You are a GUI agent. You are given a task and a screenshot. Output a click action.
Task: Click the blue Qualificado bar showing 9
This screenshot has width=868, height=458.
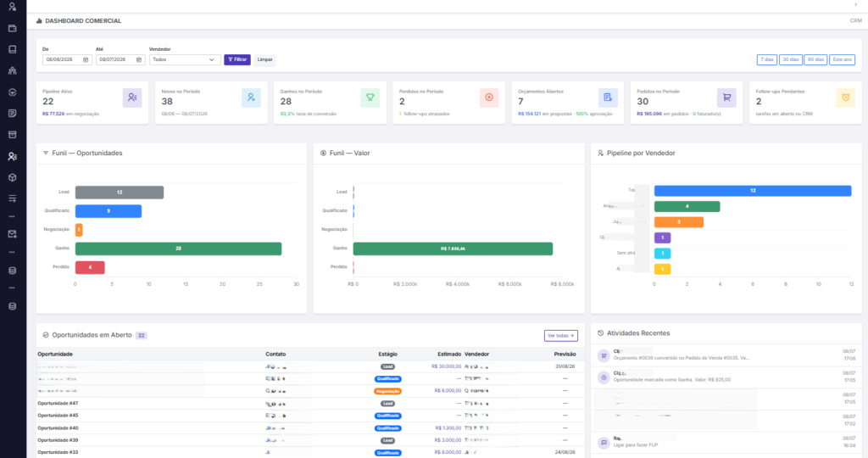[108, 211]
